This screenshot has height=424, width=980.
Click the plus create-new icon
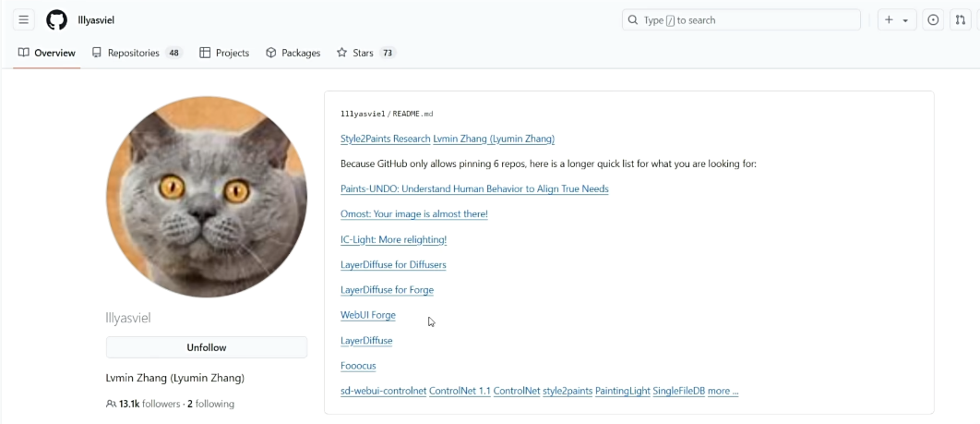[x=889, y=20]
